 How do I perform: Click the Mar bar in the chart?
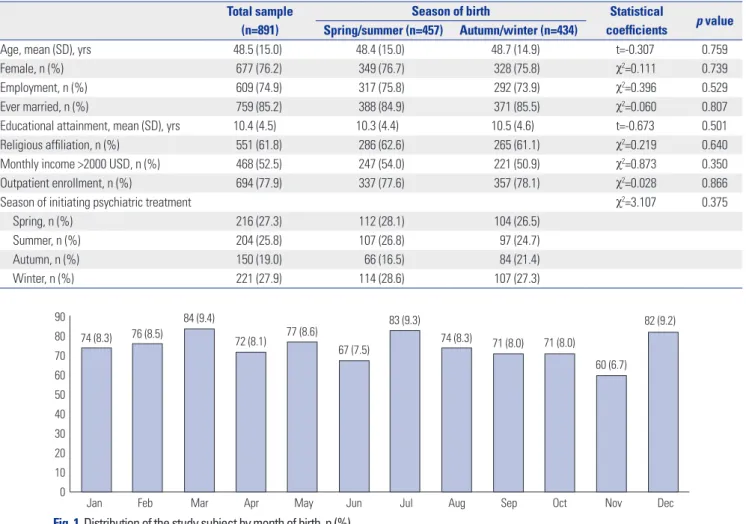coord(199,410)
